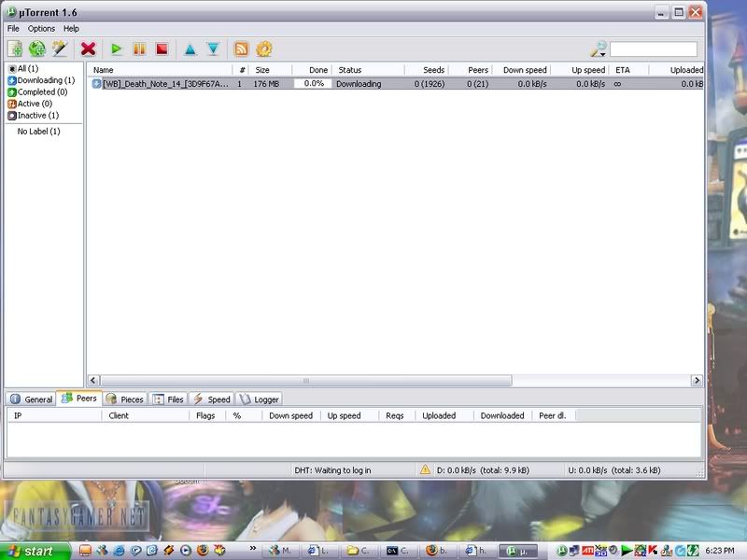This screenshot has height=560, width=747.
Task: Open the Create New Torrent wand icon
Action: pos(60,49)
